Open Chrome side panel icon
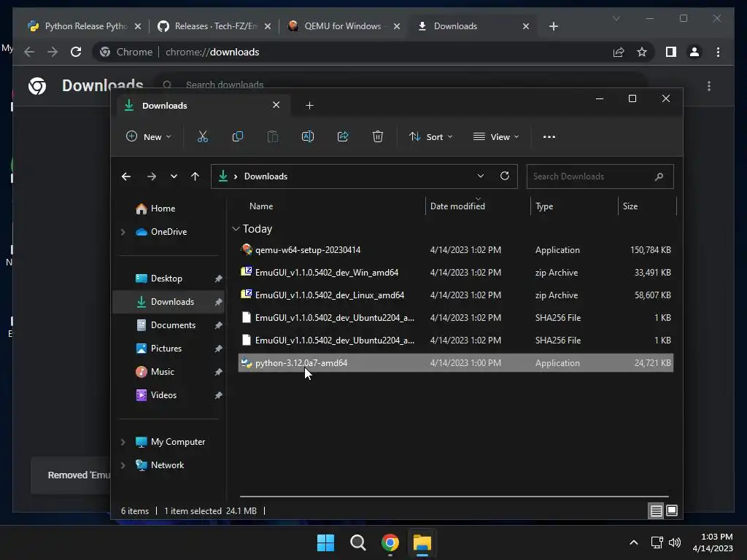 (671, 52)
